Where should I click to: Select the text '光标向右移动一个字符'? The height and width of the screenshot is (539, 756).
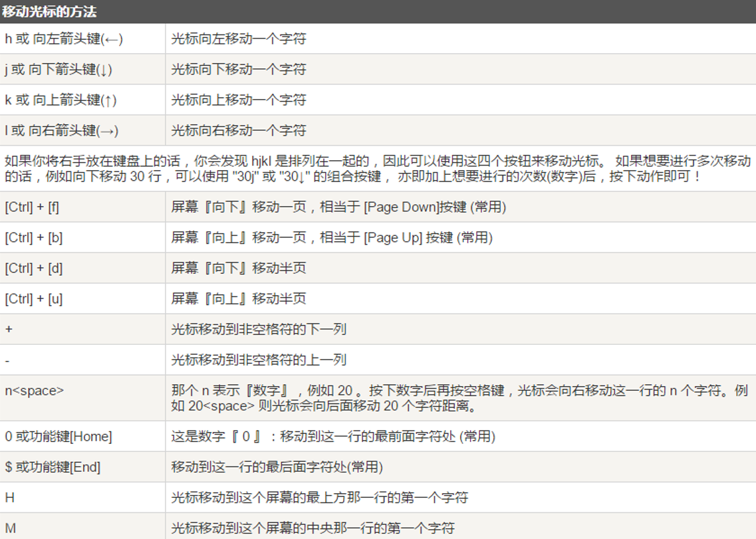[239, 130]
